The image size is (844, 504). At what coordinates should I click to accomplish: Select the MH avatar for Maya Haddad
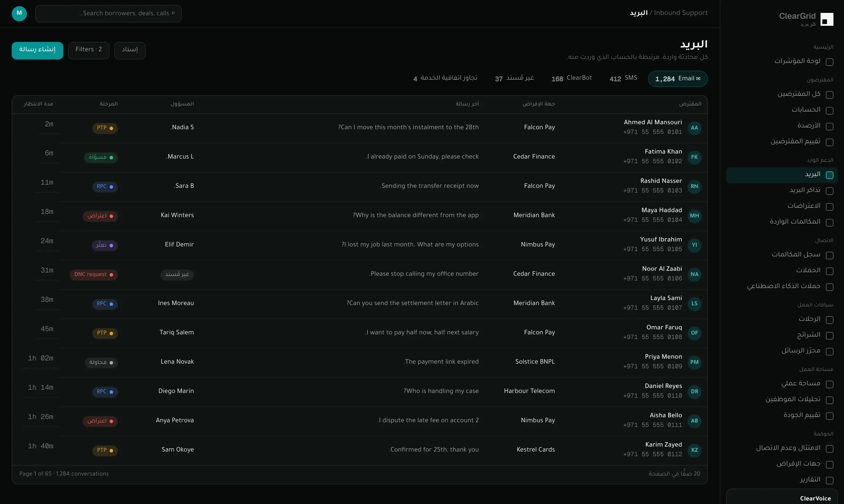pos(694,216)
